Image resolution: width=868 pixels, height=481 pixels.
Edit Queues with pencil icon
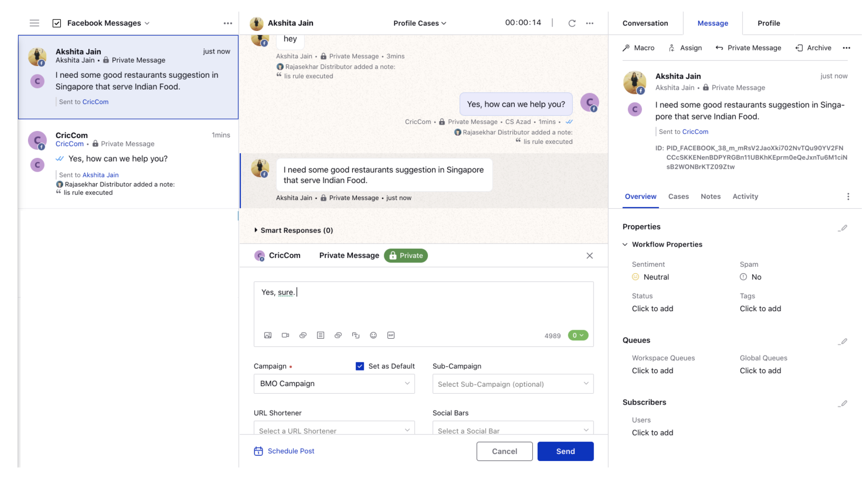tap(843, 341)
